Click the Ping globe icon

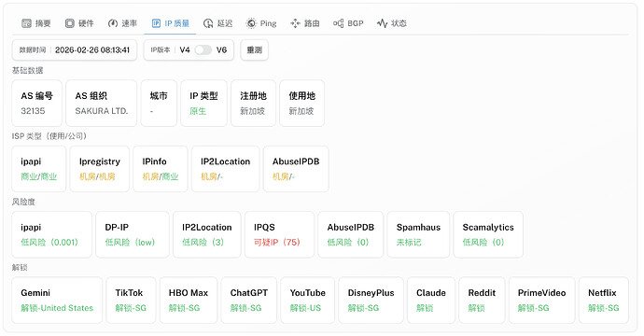point(251,23)
